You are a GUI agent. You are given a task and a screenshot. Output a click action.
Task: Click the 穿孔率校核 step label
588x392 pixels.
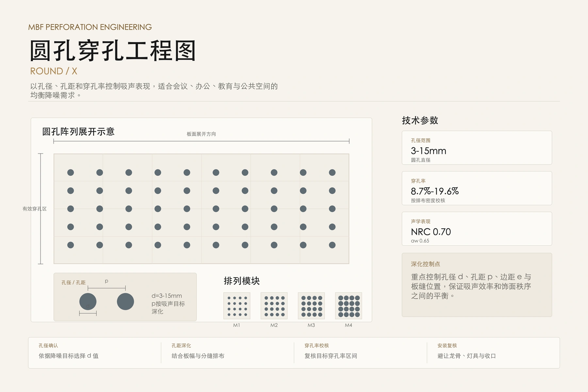point(317,346)
